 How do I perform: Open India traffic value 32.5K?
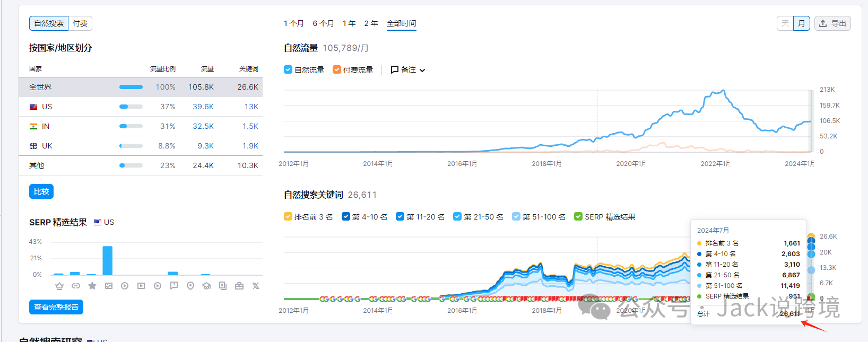point(203,126)
